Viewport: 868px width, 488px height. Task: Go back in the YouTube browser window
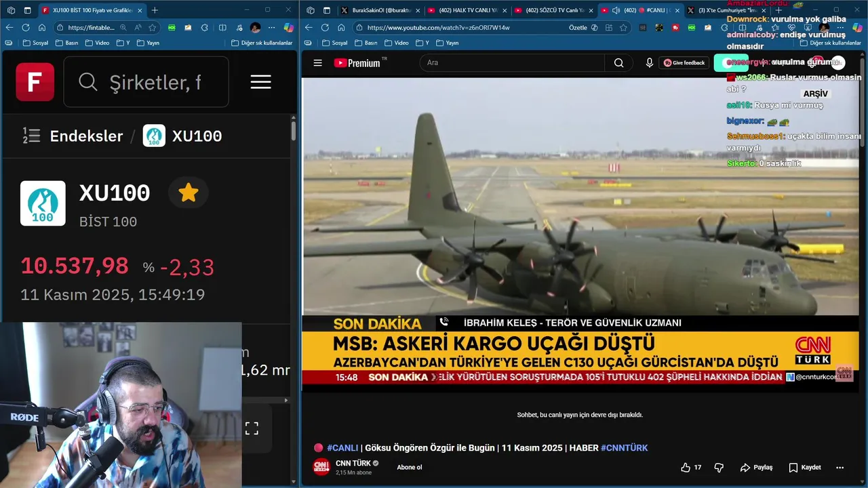click(309, 27)
